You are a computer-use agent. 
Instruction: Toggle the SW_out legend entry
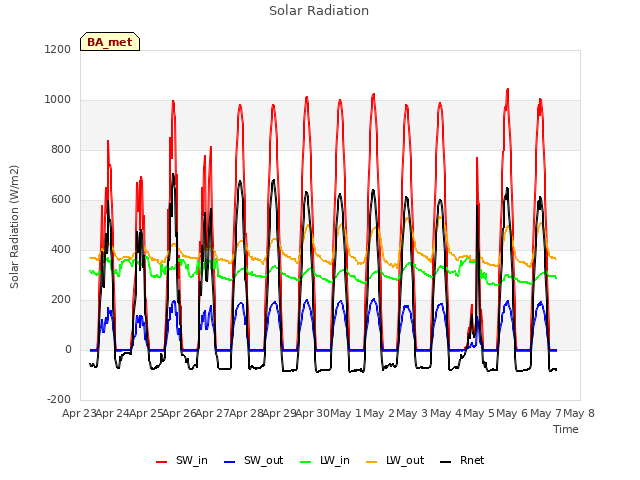(x=253, y=460)
